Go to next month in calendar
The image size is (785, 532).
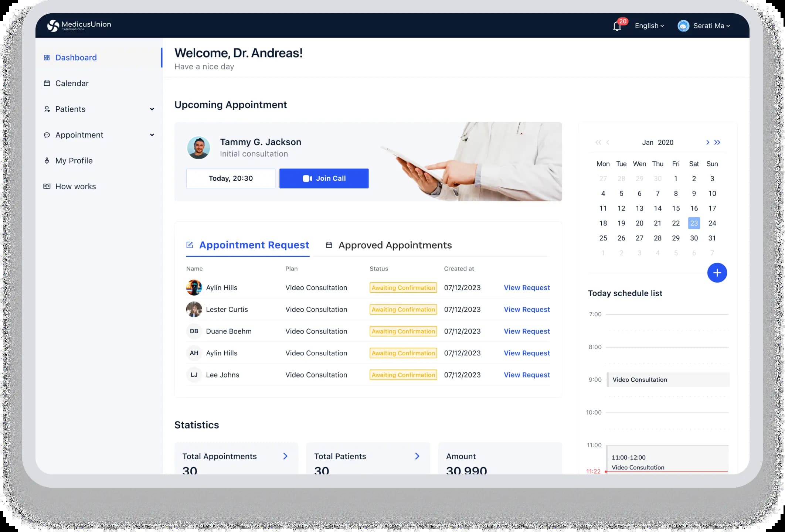pyautogui.click(x=707, y=143)
